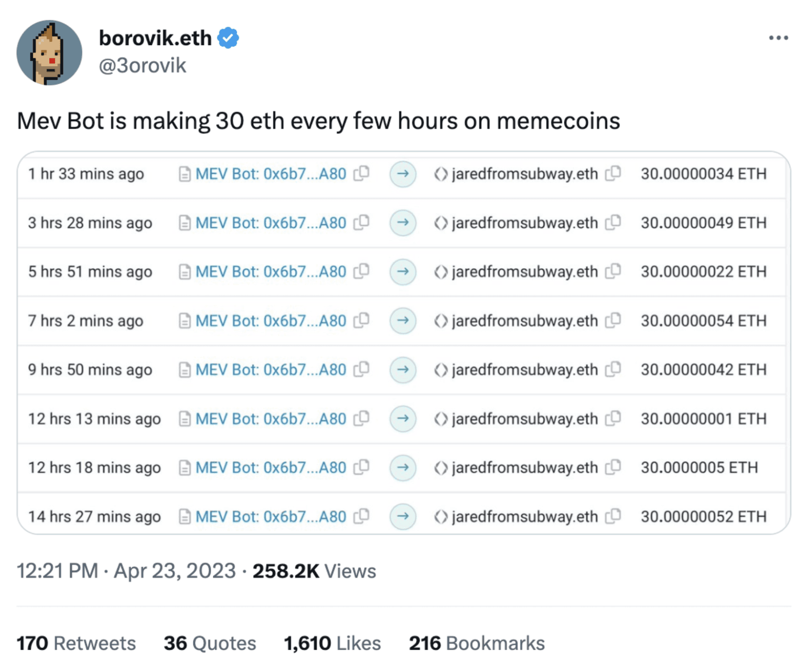Open MEV Bot link in 1 hr 33 mins row

(271, 174)
